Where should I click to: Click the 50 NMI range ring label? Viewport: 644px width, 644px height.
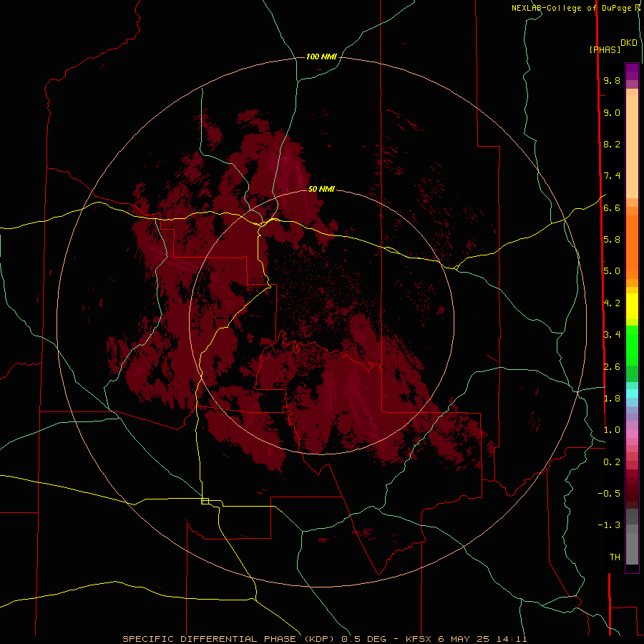click(321, 189)
